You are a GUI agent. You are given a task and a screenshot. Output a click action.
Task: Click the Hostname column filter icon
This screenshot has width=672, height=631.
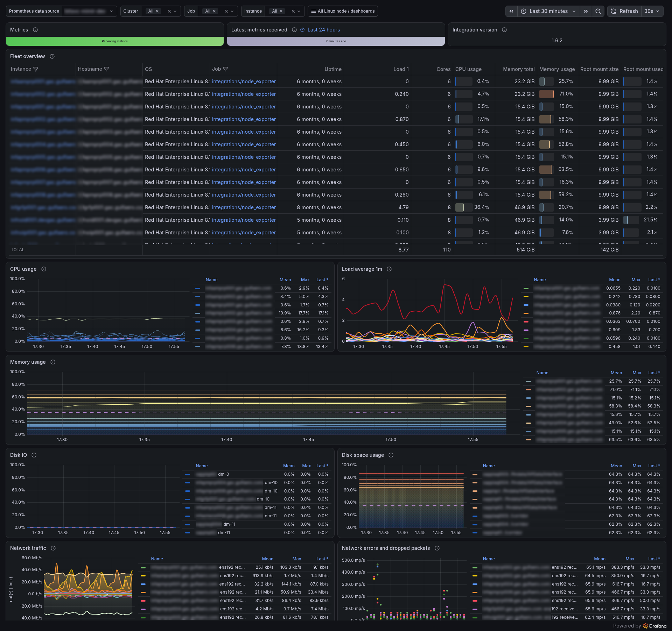(x=106, y=69)
